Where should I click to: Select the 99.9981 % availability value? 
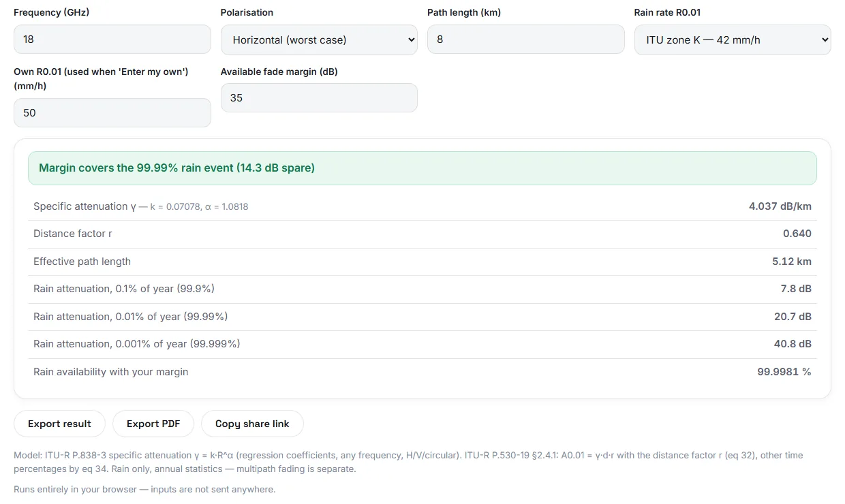point(784,372)
